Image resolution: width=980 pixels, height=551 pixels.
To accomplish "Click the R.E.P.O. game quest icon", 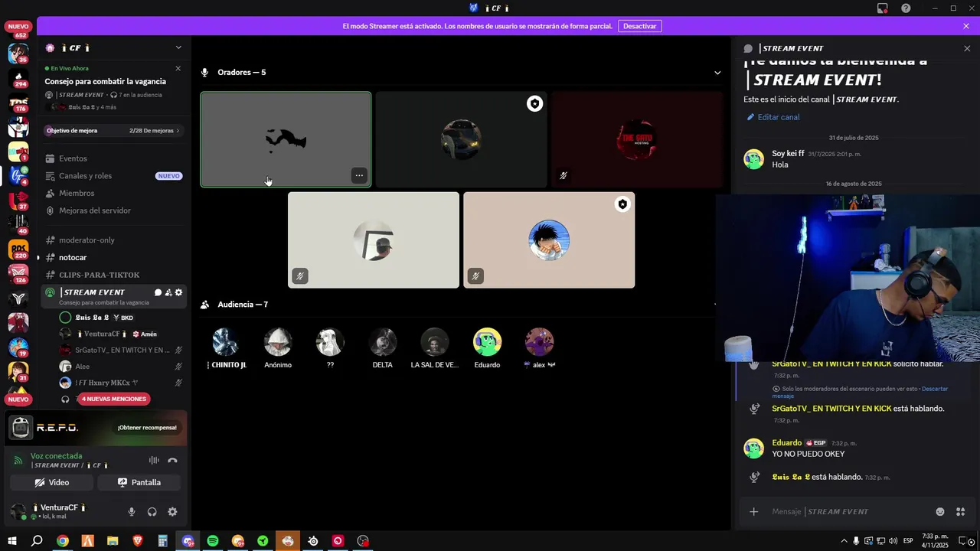I will pyautogui.click(x=21, y=428).
